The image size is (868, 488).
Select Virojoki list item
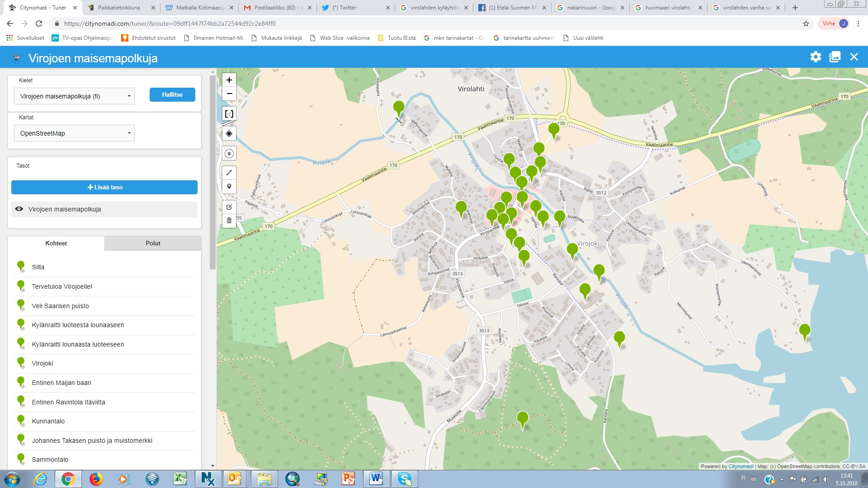pos(104,363)
